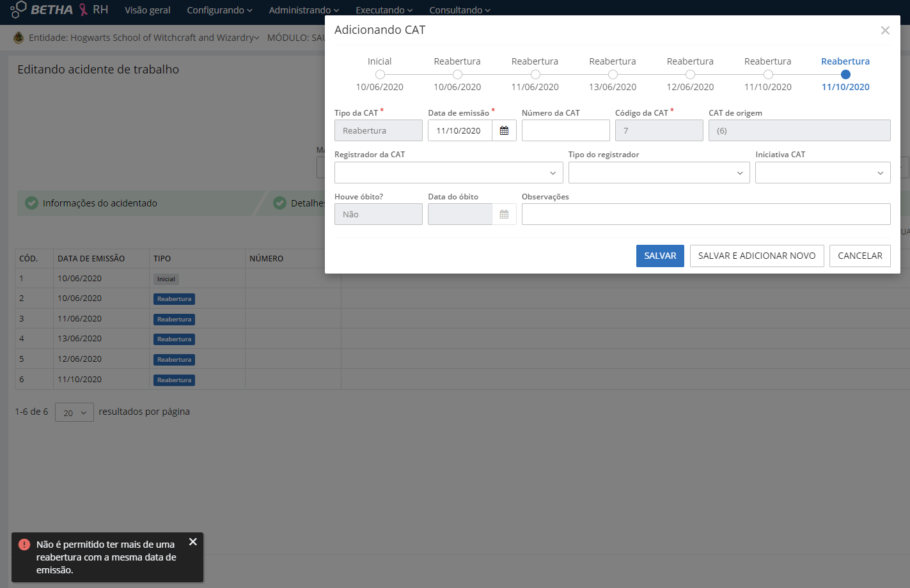910x588 pixels.
Task: Open the Executando menu
Action: [384, 10]
